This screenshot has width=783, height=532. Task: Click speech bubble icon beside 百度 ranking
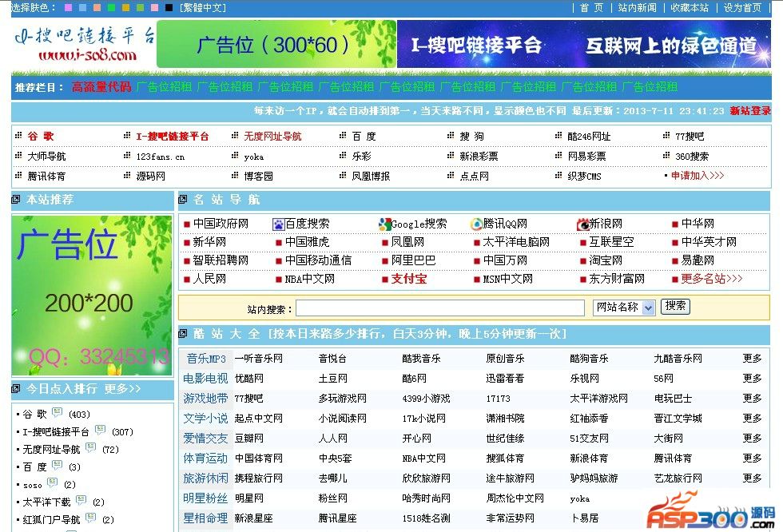[x=58, y=465]
